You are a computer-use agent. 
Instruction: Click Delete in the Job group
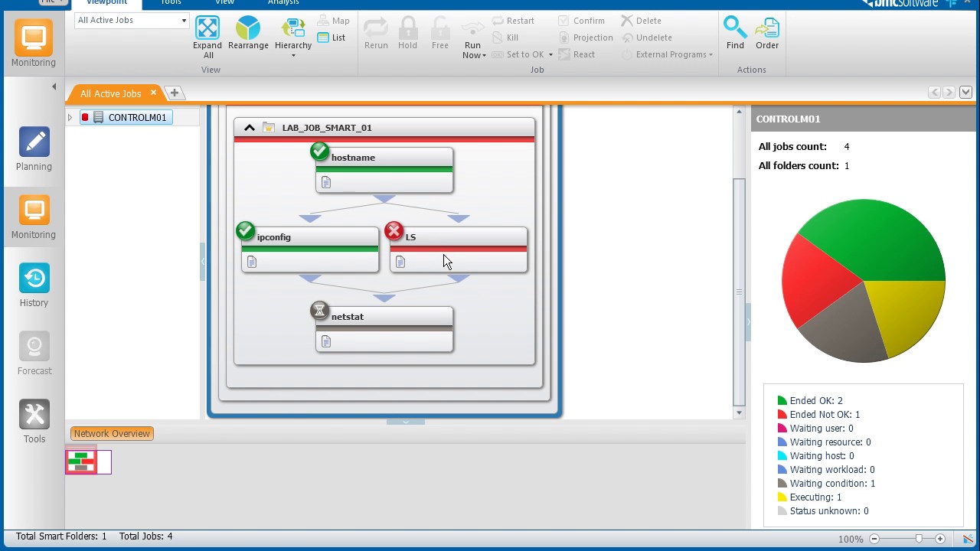[641, 21]
